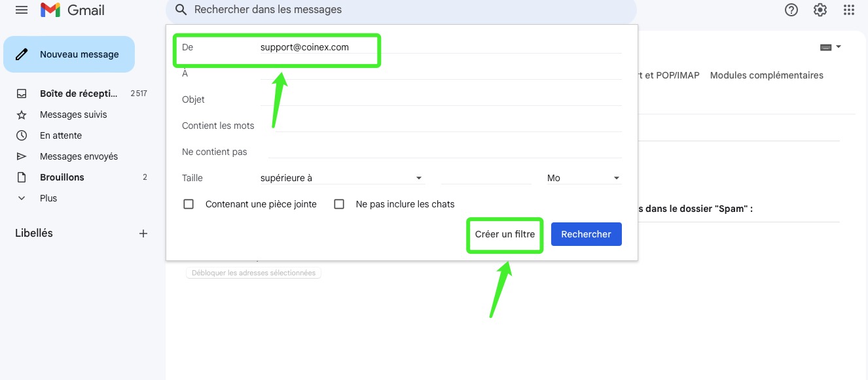Open the Google apps grid
This screenshot has height=380, width=868.
point(848,10)
